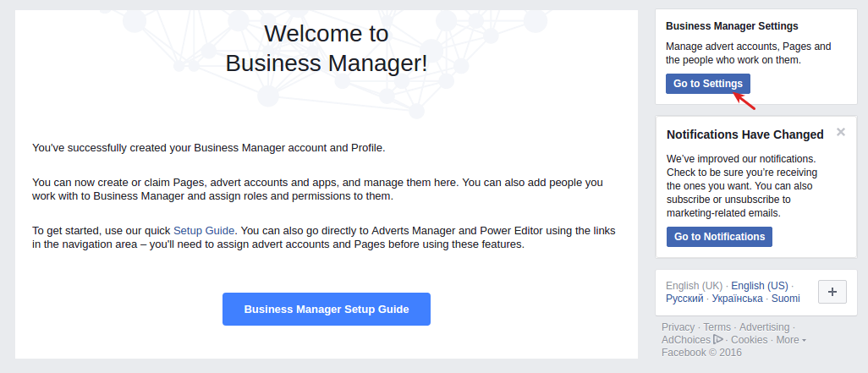
Task: Switch language to Українська
Action: point(737,299)
